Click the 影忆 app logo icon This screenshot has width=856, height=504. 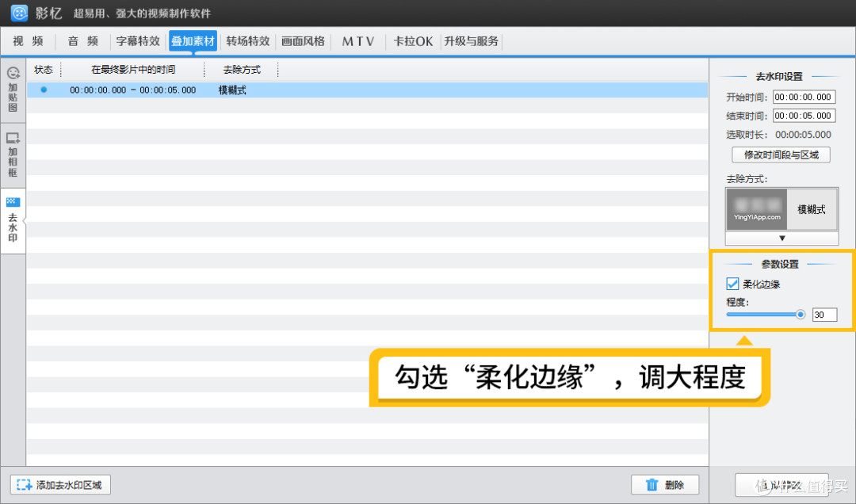[19, 13]
